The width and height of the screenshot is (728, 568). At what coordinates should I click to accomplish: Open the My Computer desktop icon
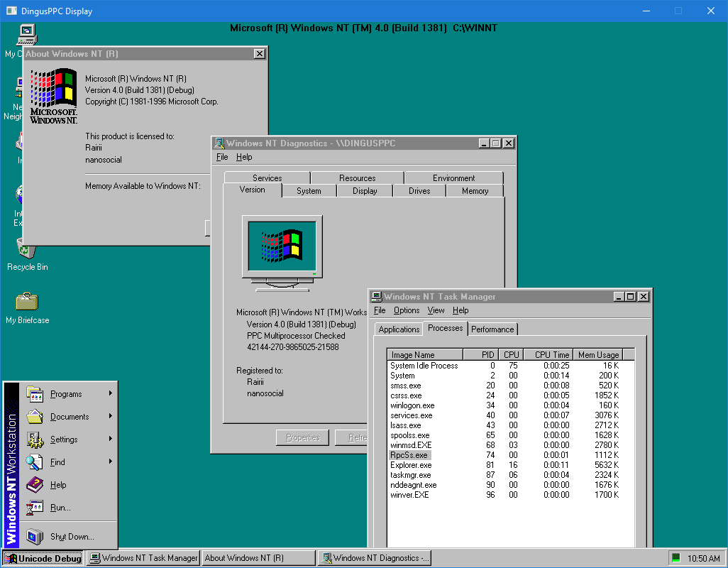[27, 34]
